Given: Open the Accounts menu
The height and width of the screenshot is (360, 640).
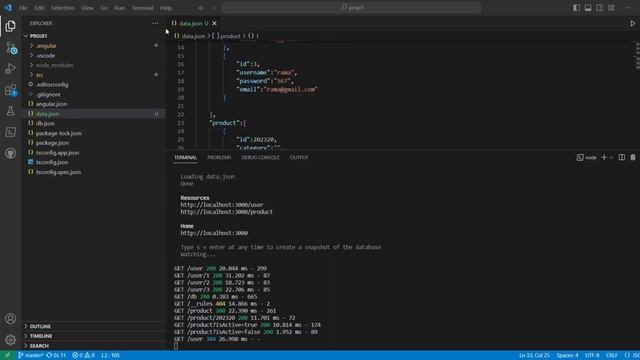Looking at the screenshot, I should pos(11,318).
